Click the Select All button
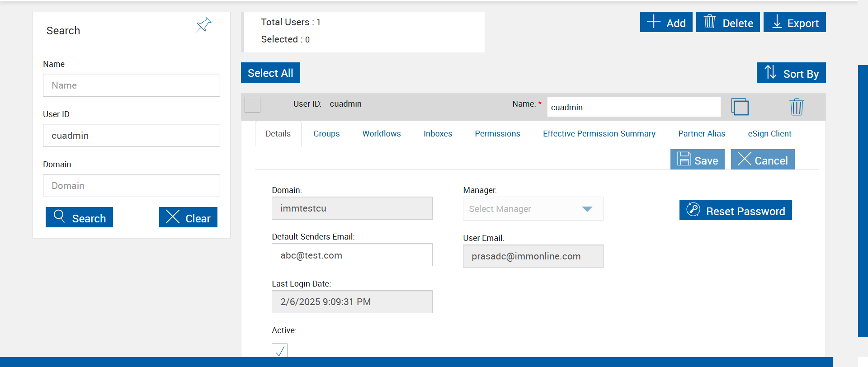 pos(270,73)
